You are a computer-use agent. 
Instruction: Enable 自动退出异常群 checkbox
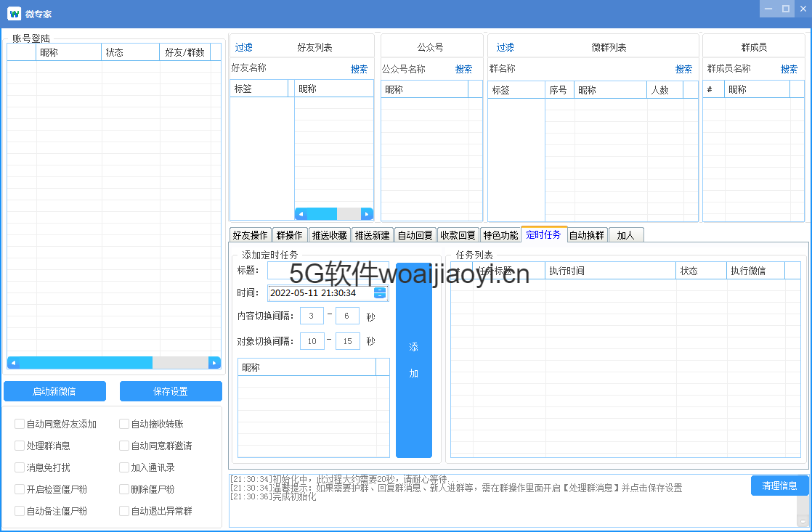pos(124,511)
